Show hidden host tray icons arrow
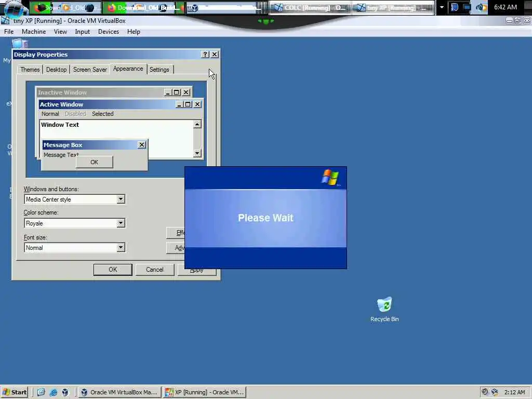532x399 pixels. tap(442, 7)
